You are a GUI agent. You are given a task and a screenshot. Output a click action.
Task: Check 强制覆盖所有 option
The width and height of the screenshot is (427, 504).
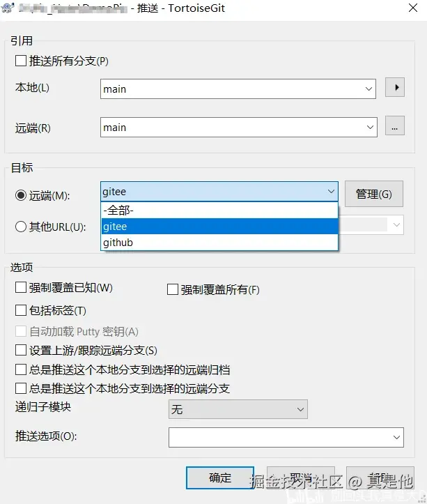pos(173,289)
